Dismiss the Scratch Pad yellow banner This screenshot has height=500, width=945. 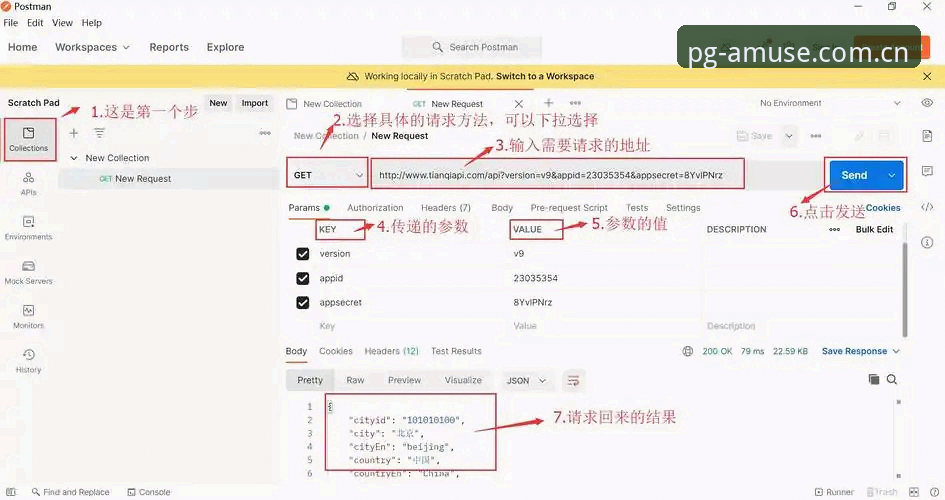pyautogui.click(x=927, y=77)
